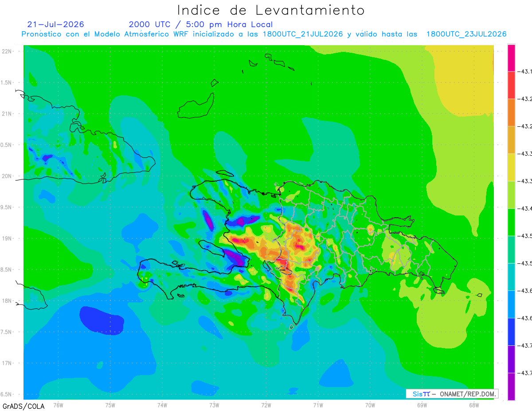The height and width of the screenshot is (411, 532).
Task: Click the light blue legend swatch
Action: coord(511,304)
